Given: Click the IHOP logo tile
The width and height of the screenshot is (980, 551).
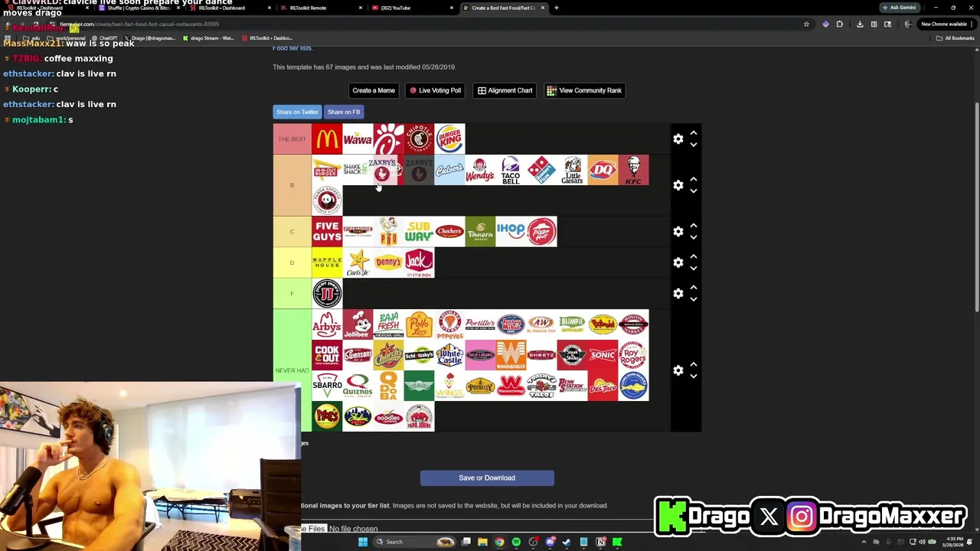Looking at the screenshot, I should 511,231.
